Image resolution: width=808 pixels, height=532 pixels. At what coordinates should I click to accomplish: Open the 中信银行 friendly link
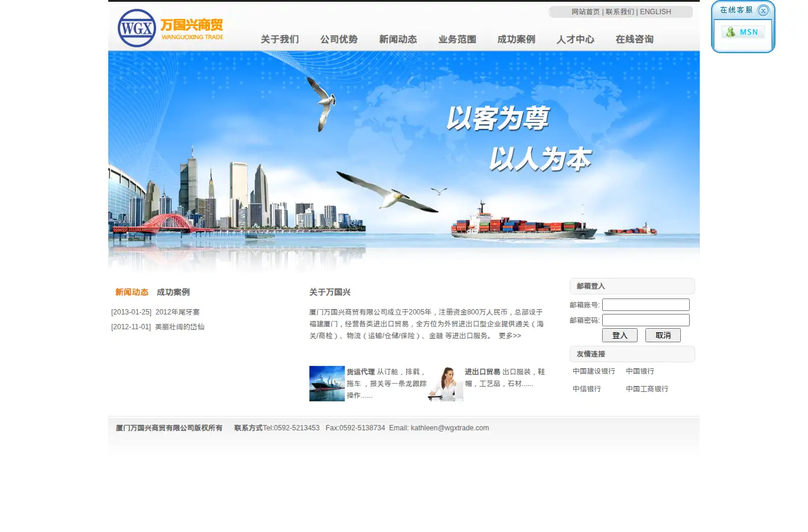(587, 389)
